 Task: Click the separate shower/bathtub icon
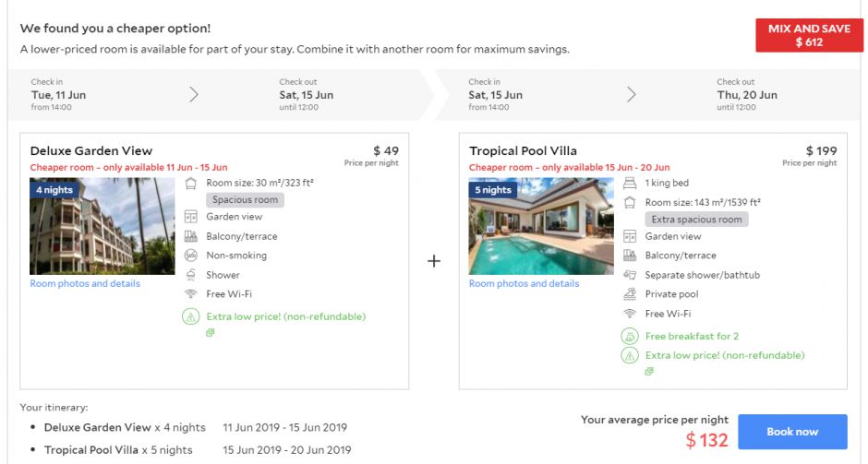pos(630,275)
